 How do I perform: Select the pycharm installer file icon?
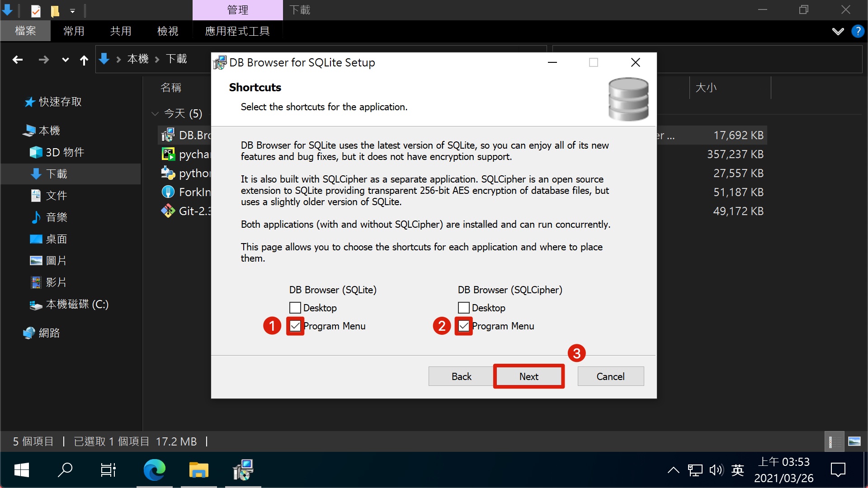[168, 154]
